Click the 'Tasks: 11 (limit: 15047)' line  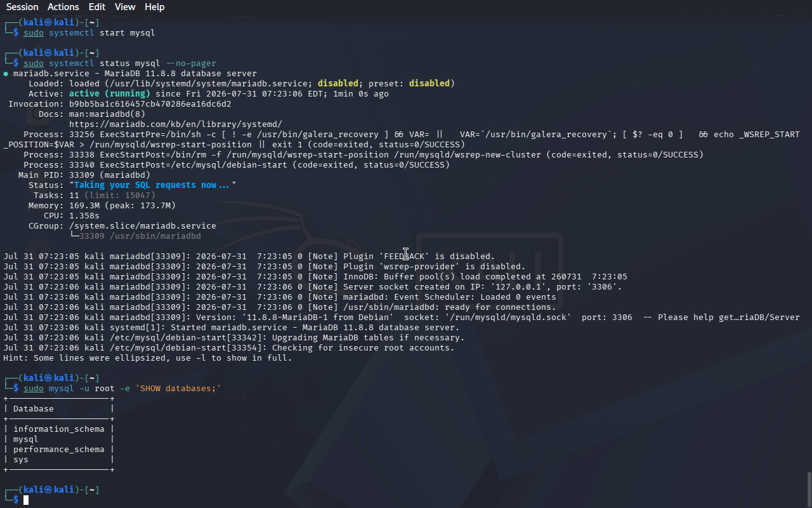point(95,196)
